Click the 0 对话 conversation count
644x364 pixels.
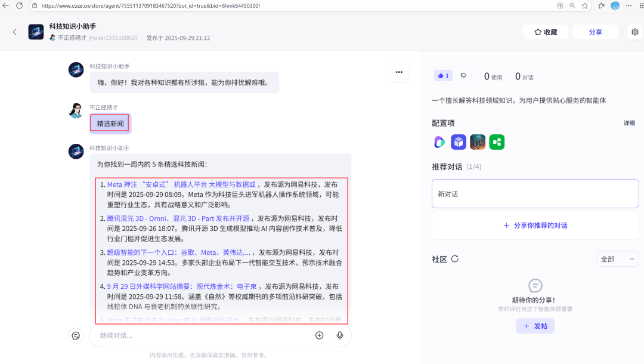(524, 76)
